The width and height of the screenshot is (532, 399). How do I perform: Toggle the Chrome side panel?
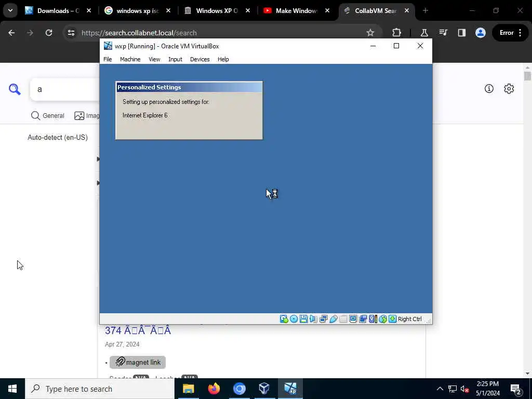pos(462,33)
